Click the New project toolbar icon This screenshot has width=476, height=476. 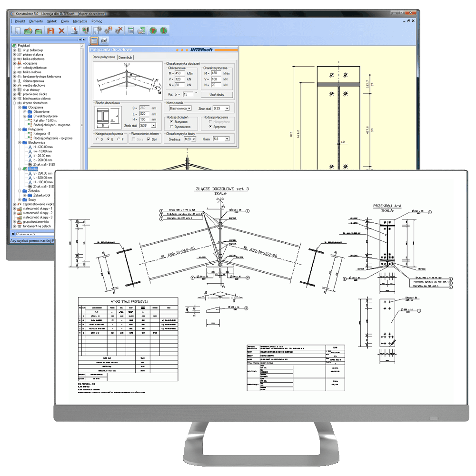[18, 30]
